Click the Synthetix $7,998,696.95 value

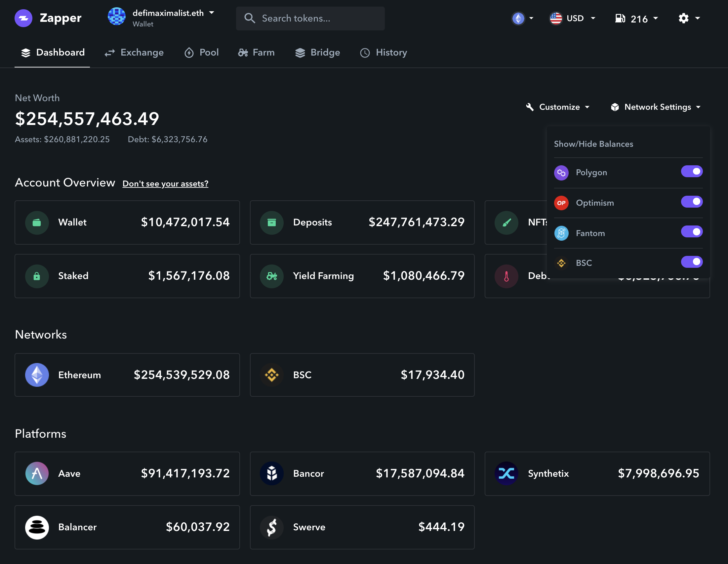tap(658, 474)
